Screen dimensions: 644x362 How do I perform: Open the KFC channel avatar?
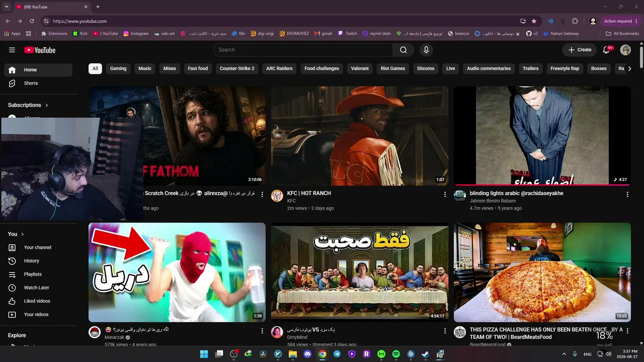click(277, 196)
